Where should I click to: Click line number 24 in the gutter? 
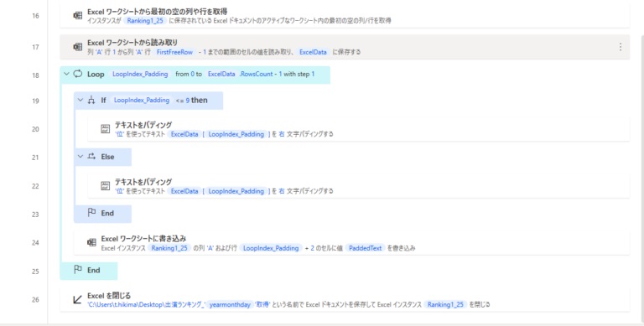(36, 243)
